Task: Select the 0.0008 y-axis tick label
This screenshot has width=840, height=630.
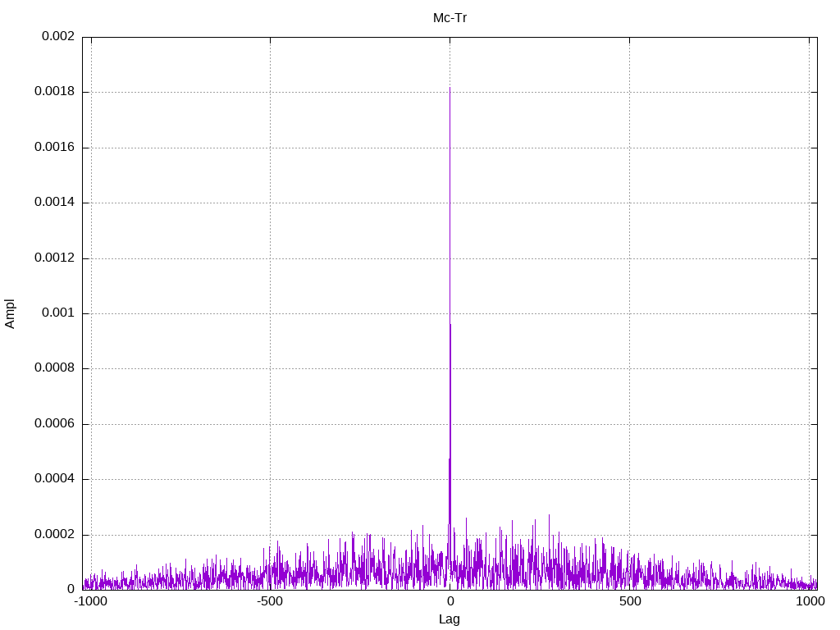Action: (54, 368)
